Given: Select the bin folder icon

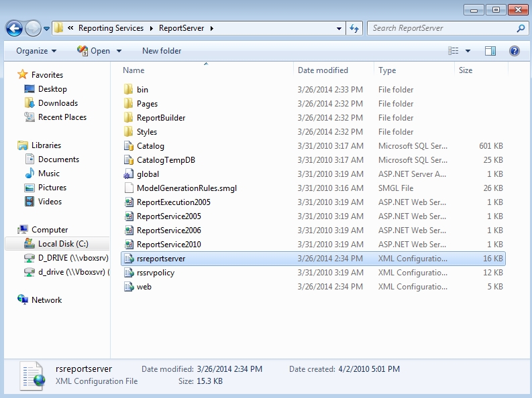Looking at the screenshot, I should point(128,89).
